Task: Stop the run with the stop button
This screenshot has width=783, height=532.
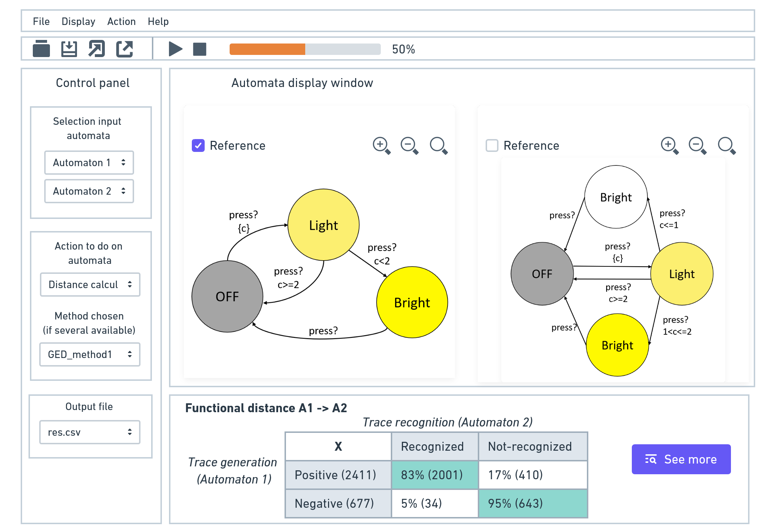Action: (200, 49)
